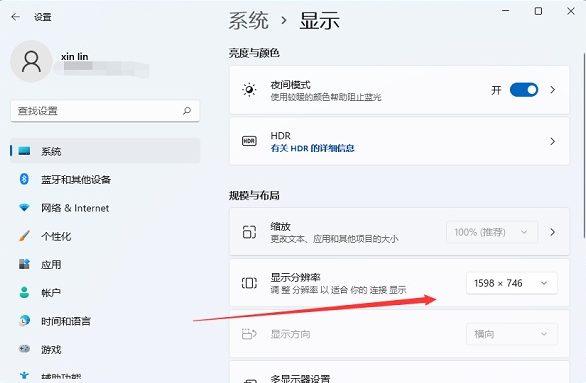This screenshot has width=586, height=383.
Task: Turn off the 夜间模式 toggle
Action: point(524,90)
